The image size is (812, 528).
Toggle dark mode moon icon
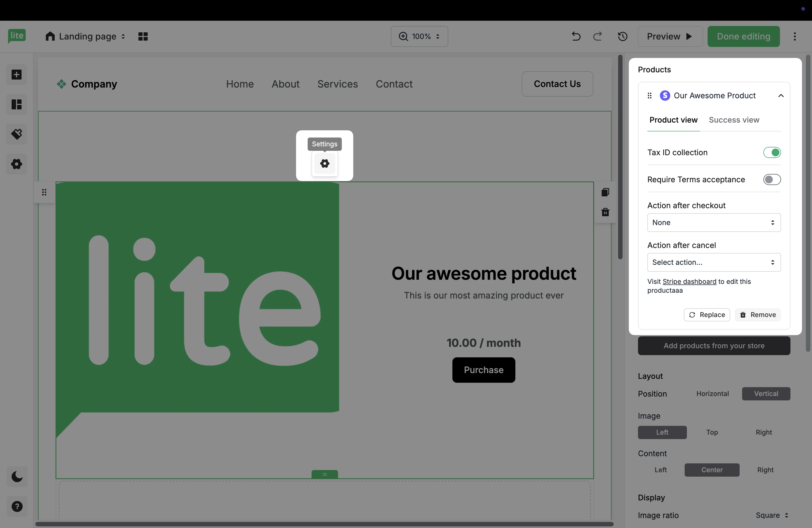[17, 476]
